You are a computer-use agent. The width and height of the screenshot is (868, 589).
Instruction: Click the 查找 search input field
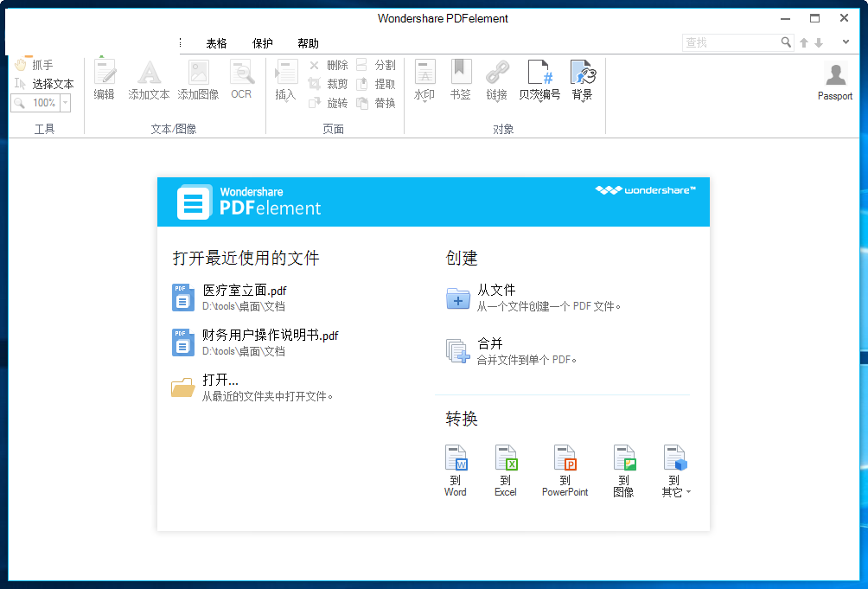coord(731,42)
